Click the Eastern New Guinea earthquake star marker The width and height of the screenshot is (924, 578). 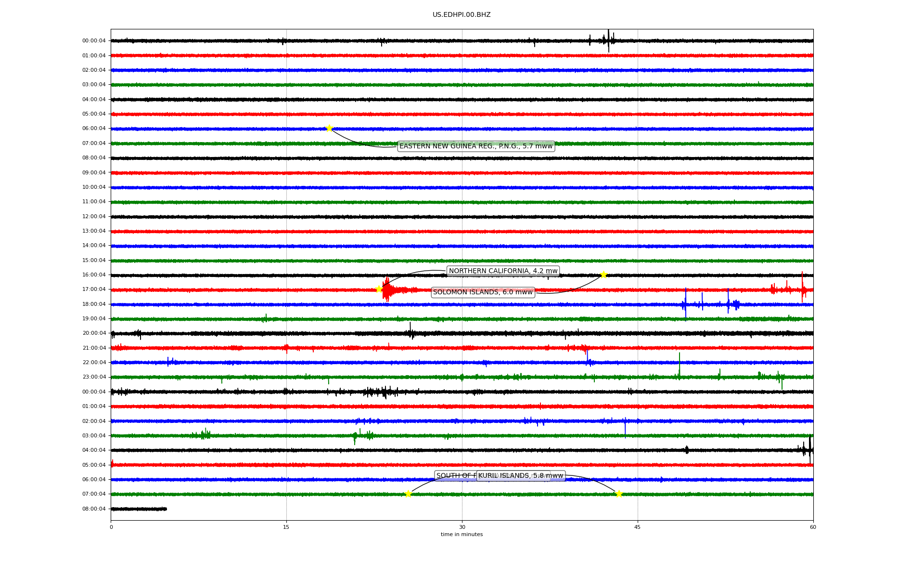pos(329,128)
